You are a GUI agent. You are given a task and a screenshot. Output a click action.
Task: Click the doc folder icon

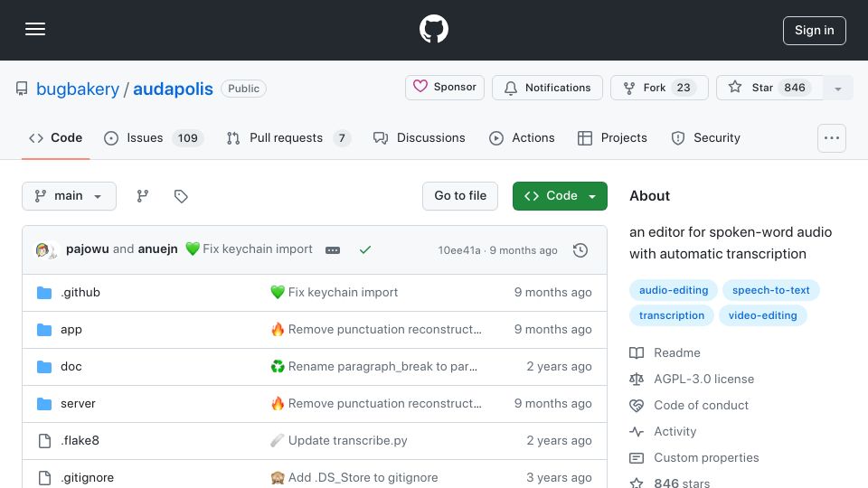click(44, 366)
